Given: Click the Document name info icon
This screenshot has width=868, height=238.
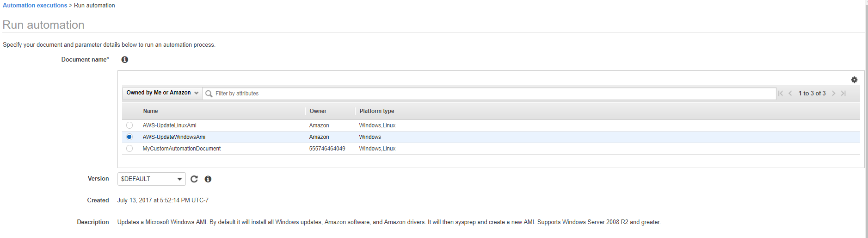Looking at the screenshot, I should point(124,60).
